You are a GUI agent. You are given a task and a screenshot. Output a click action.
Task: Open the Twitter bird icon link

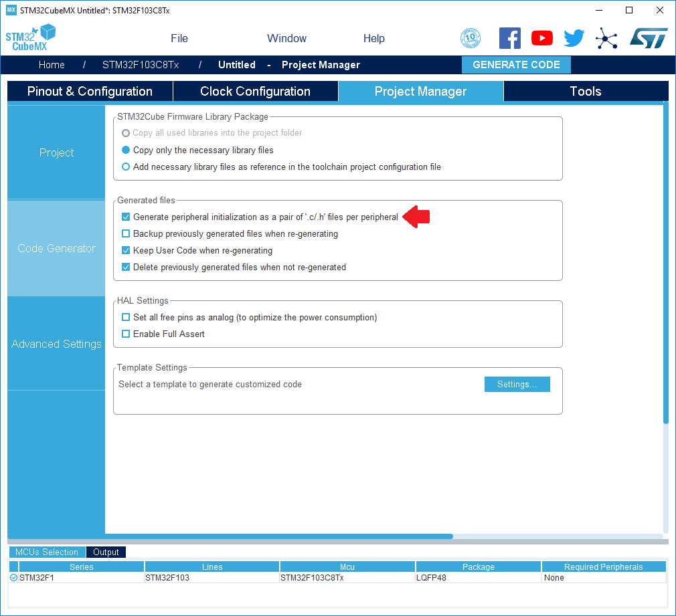(x=574, y=38)
